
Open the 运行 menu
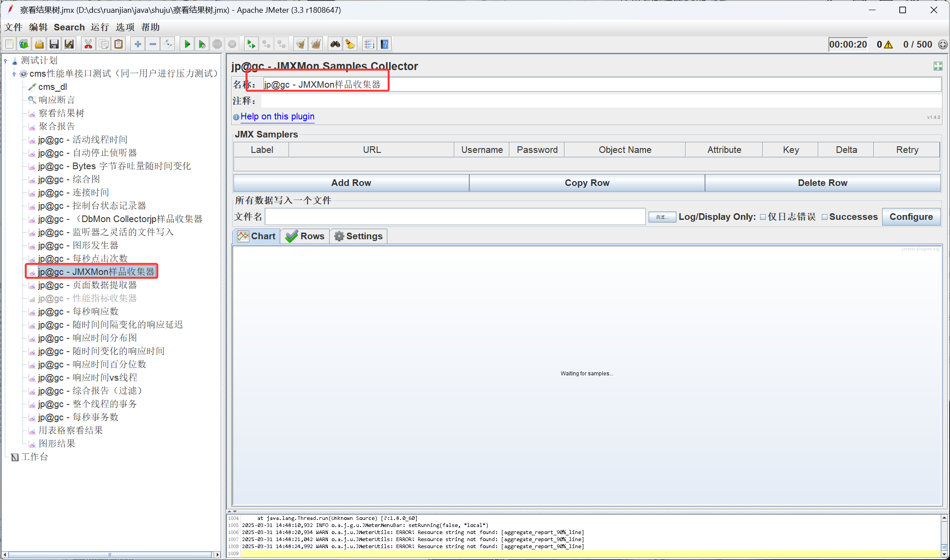100,27
